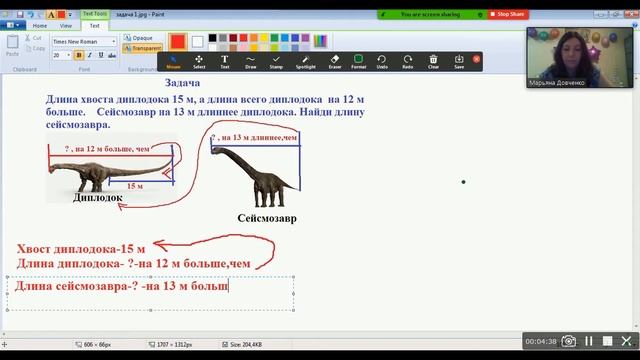
Task: Pick the green color swatch
Action: pos(274,38)
